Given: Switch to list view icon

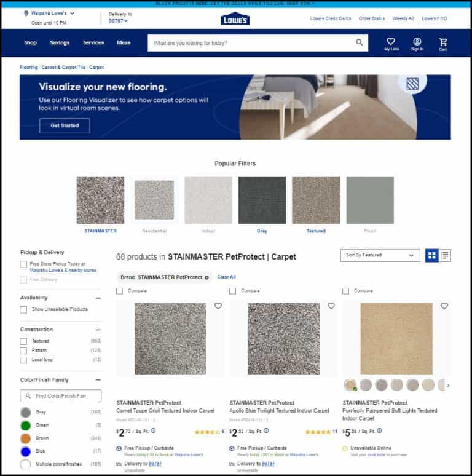Looking at the screenshot, I should click(x=444, y=255).
